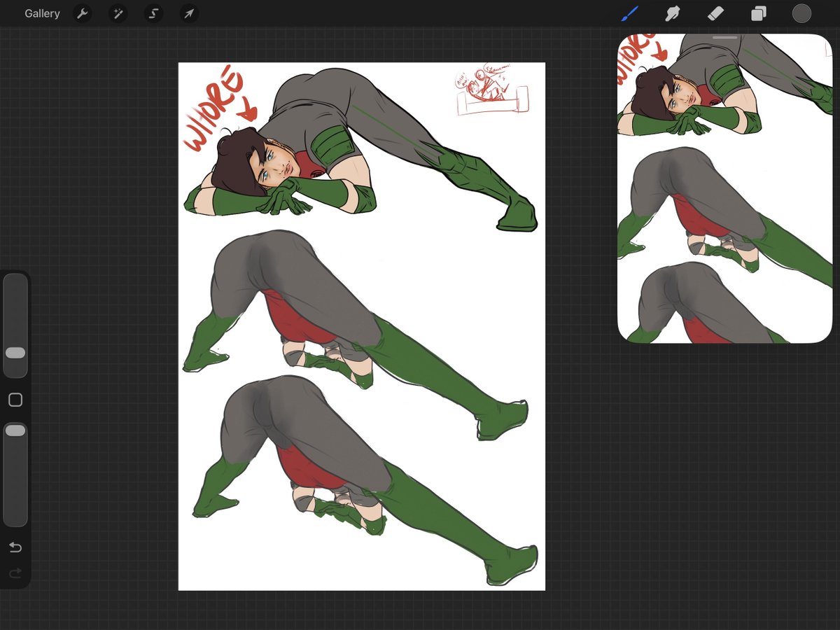Select the Eraser tool

[715, 13]
